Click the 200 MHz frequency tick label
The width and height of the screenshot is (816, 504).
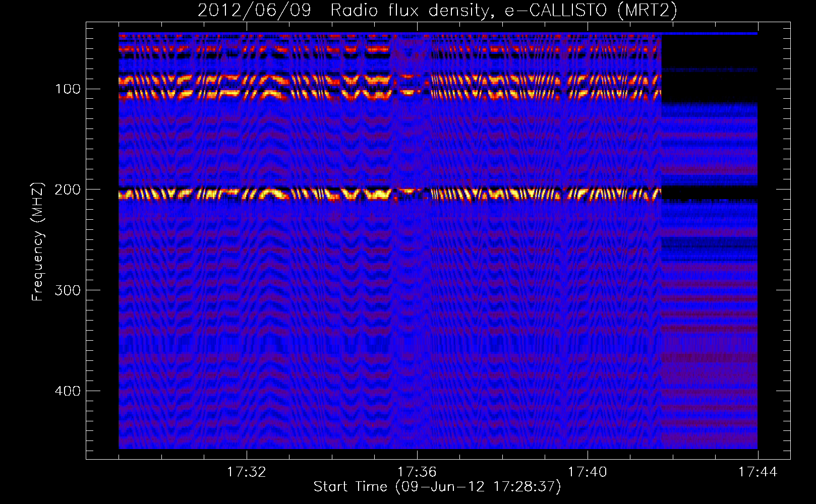(x=68, y=190)
